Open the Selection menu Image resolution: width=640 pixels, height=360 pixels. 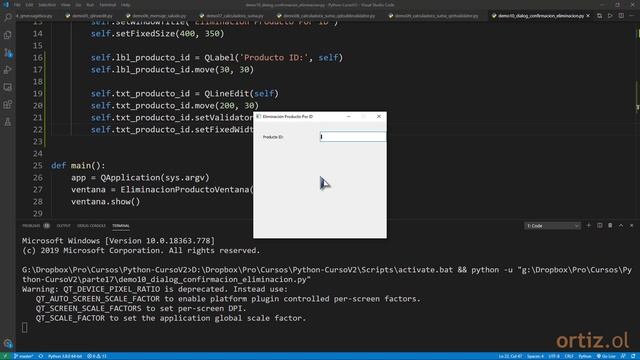tap(47, 5)
